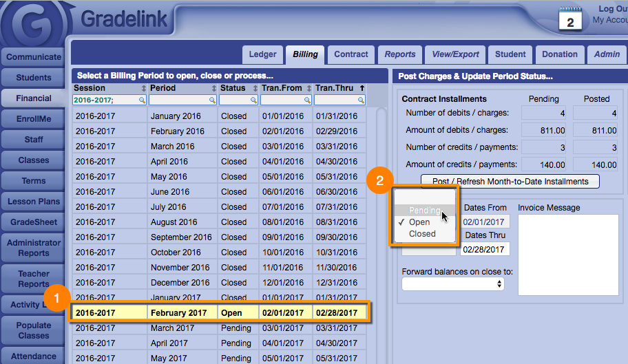Click sort arrows on Period column
Image resolution: width=628 pixels, height=364 pixels.
coord(213,88)
